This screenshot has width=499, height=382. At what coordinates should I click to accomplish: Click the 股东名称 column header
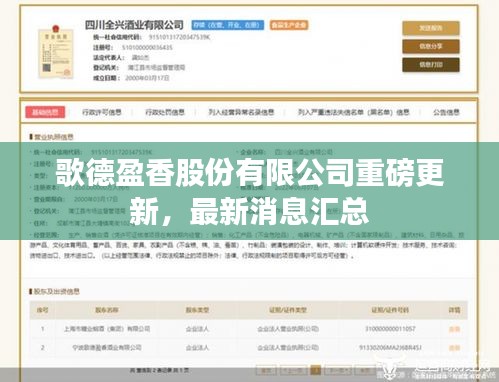click(x=107, y=310)
